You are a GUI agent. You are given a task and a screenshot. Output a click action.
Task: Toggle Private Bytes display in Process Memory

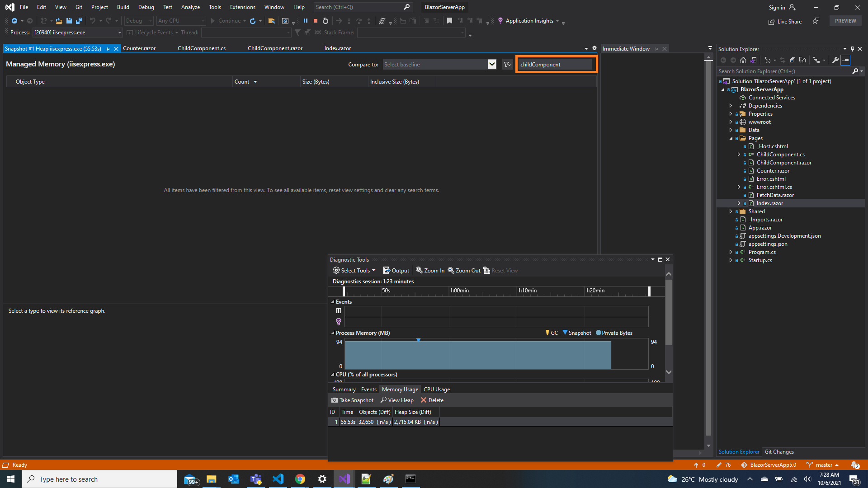coord(614,333)
